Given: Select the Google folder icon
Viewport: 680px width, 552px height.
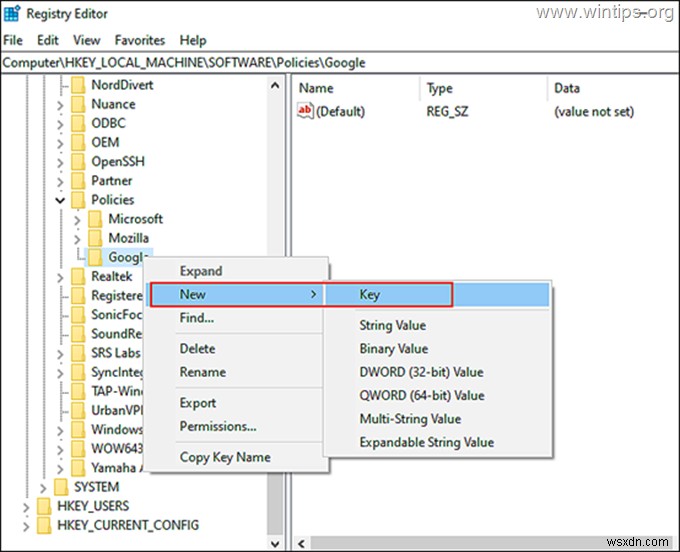Looking at the screenshot, I should pos(95,257).
